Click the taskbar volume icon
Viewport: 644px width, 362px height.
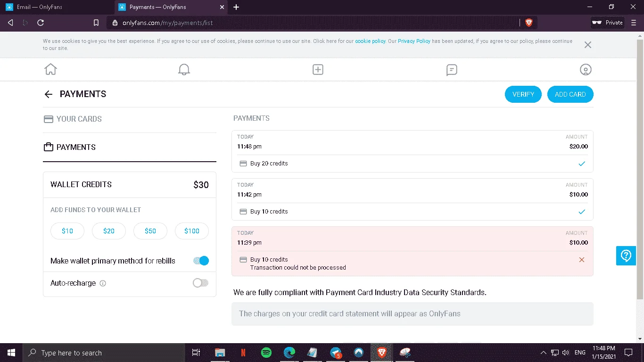[x=566, y=353]
